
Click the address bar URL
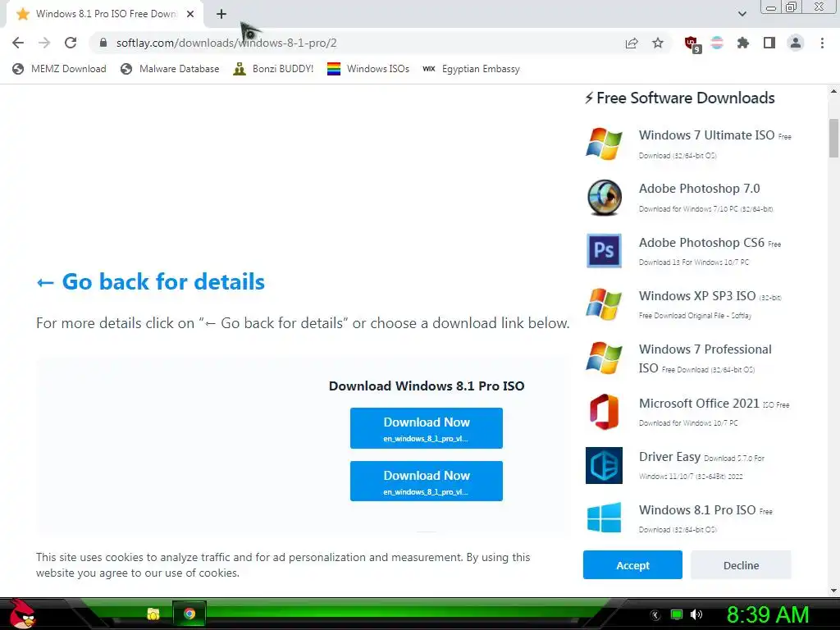pyautogui.click(x=226, y=43)
